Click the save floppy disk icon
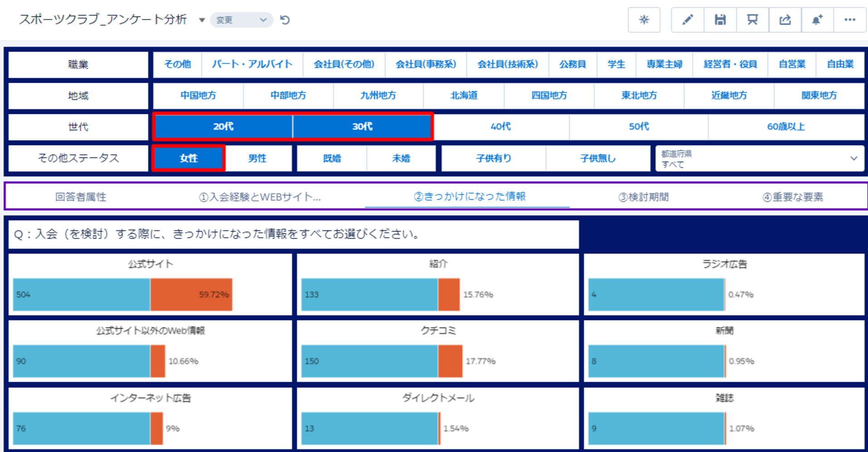The height and width of the screenshot is (452, 868). click(720, 20)
